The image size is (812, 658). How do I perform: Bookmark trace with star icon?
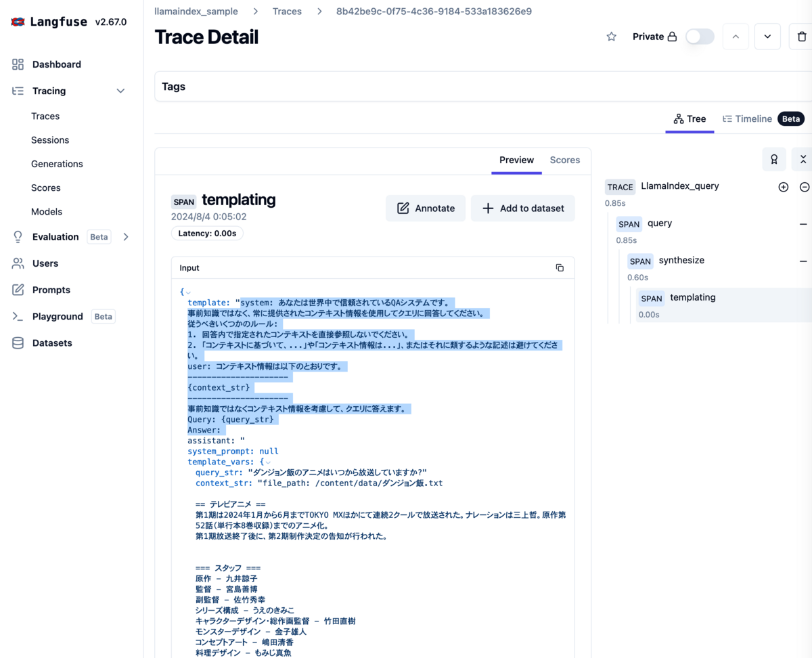click(x=611, y=37)
